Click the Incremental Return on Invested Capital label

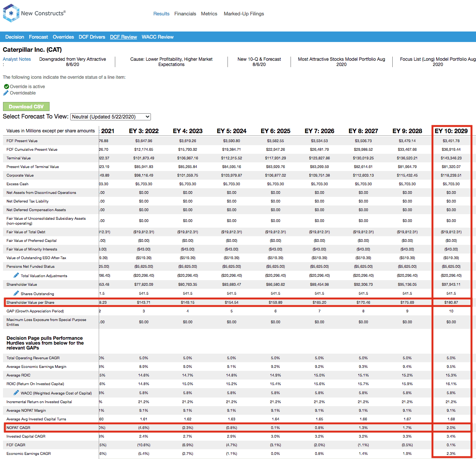(39, 402)
